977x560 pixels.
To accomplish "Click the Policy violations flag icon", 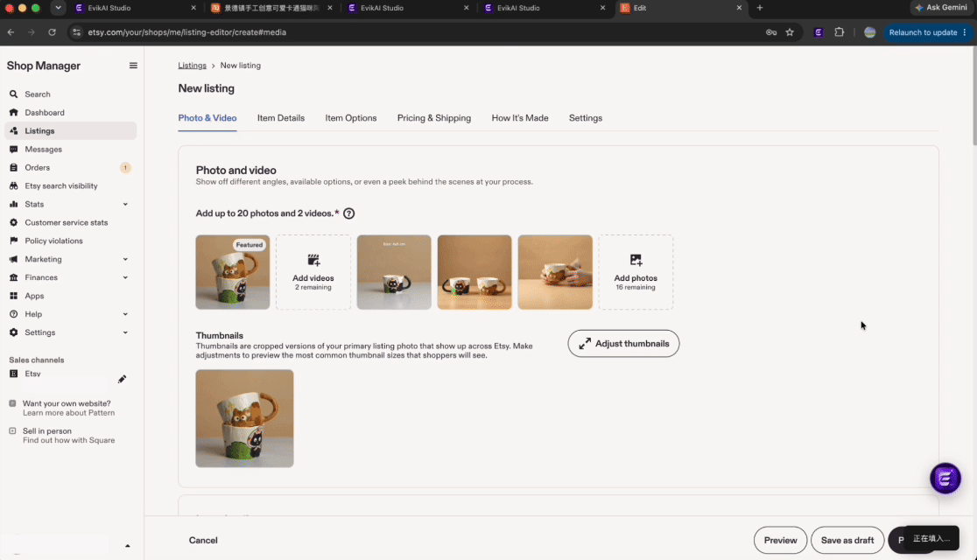I will pos(13,241).
